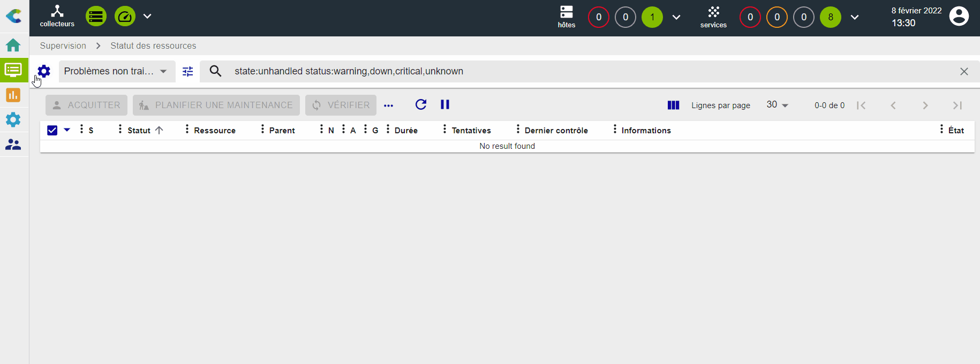Viewport: 980px width, 364px height.
Task: Click into the search filter field
Action: coord(589,71)
